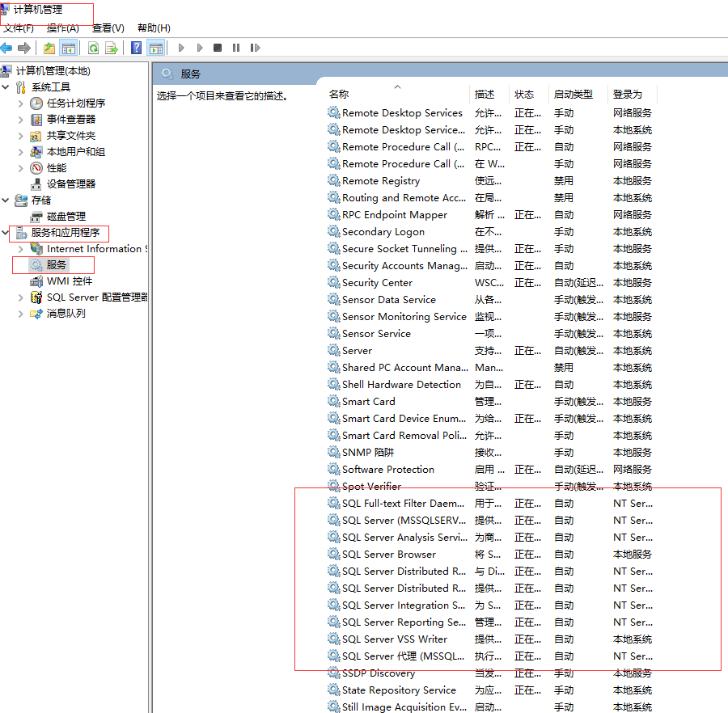Click the blue Help question mark icon

point(137,48)
